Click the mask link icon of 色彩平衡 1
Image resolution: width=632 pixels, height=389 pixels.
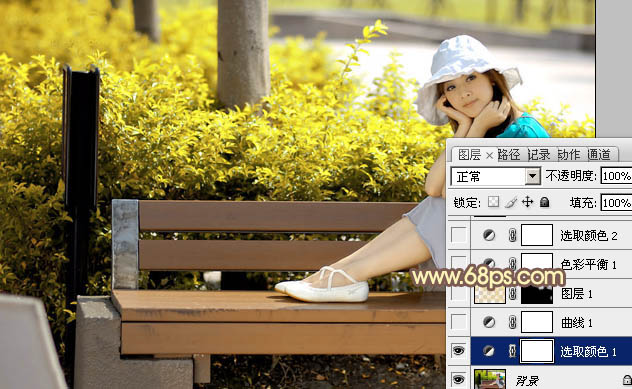point(512,264)
